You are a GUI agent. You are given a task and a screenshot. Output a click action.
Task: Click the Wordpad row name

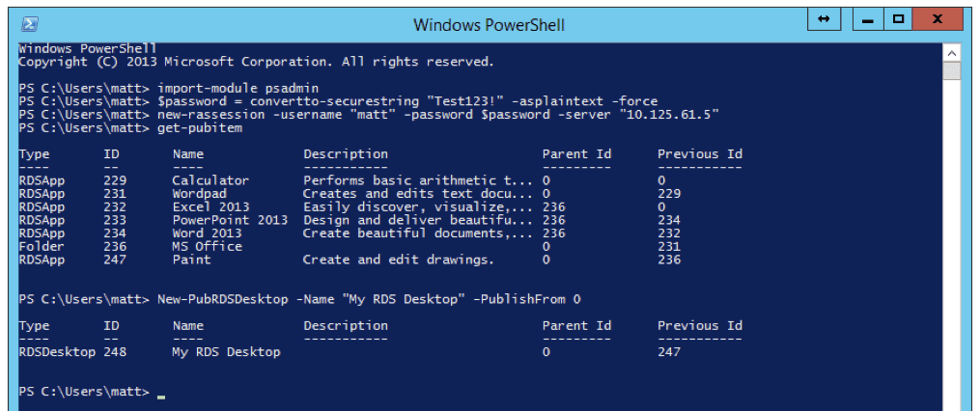pos(200,194)
